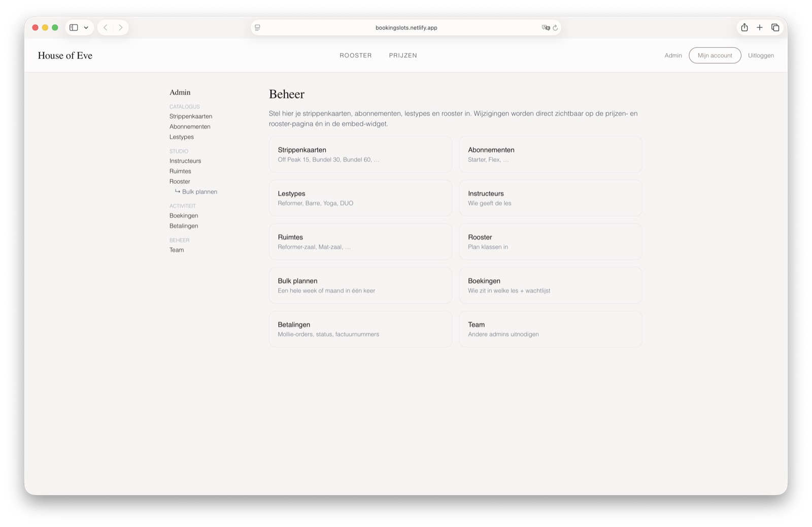Click the Share icon in Safari toolbar

(x=745, y=27)
